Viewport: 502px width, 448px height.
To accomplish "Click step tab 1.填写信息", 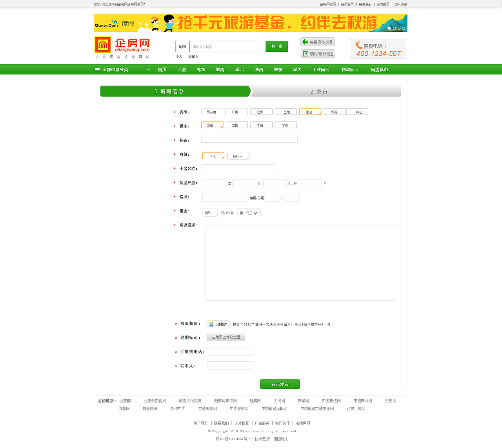I will pyautogui.click(x=175, y=91).
